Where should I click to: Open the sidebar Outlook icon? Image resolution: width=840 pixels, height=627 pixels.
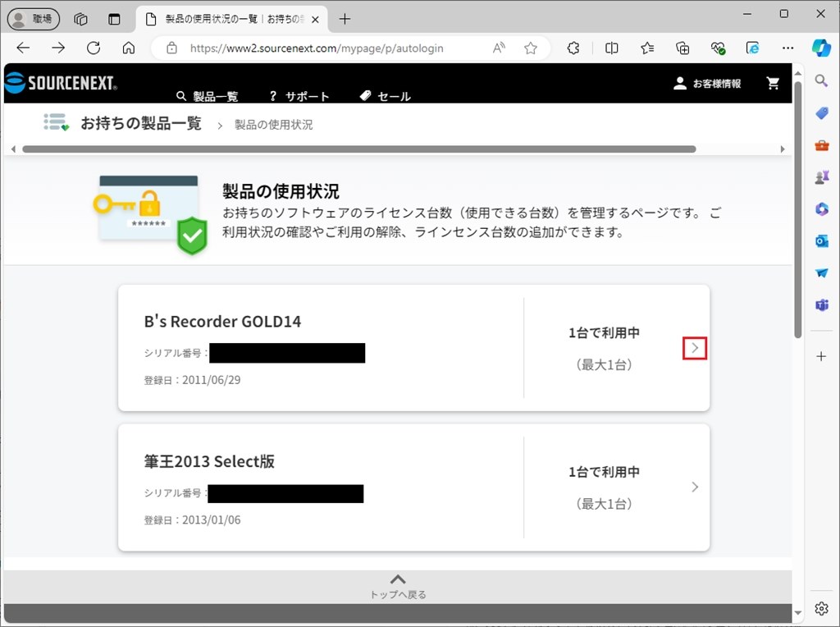(821, 241)
